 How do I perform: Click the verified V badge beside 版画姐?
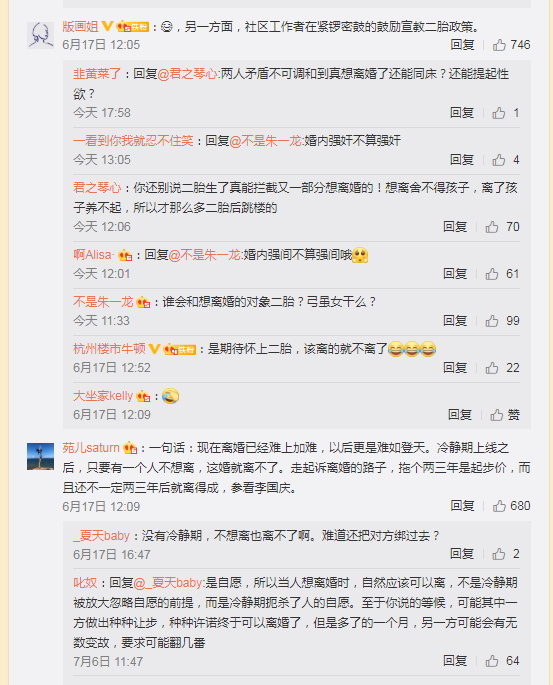click(x=107, y=27)
